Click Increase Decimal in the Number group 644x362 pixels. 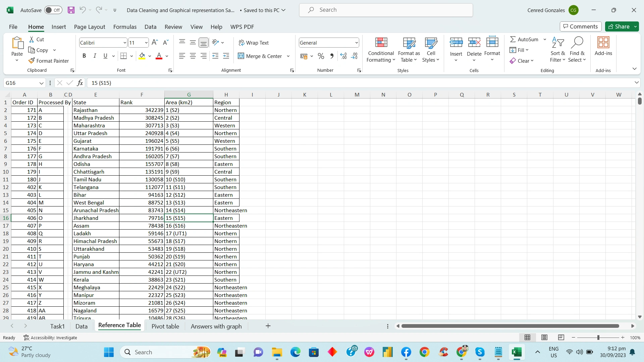(343, 56)
